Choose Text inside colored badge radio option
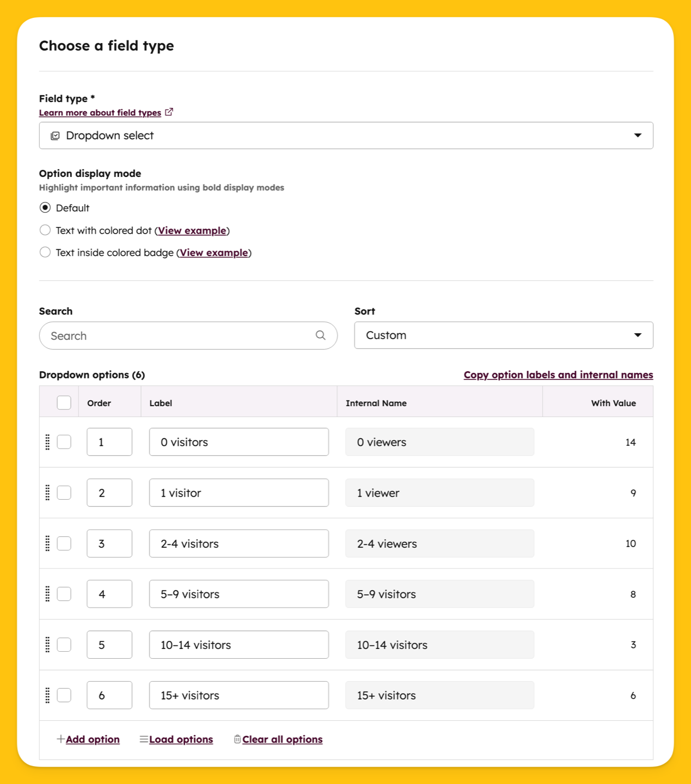Screen dimensions: 691x784 [x=45, y=252]
